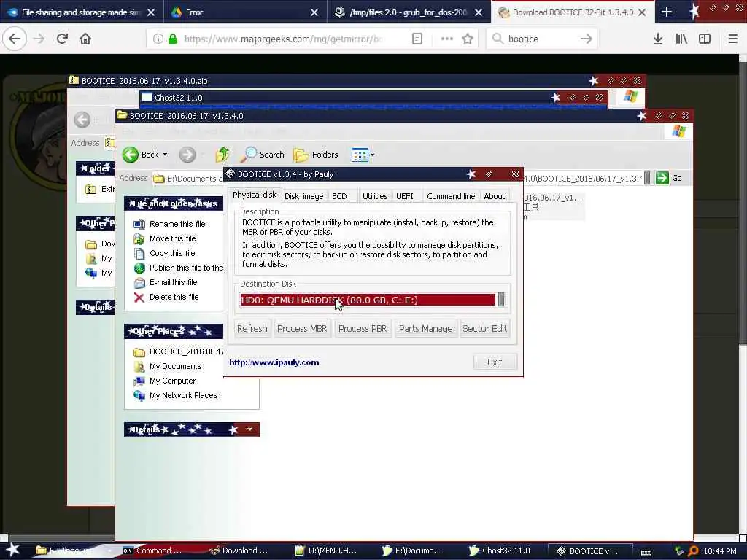Click Publish this file to the Web

click(186, 268)
